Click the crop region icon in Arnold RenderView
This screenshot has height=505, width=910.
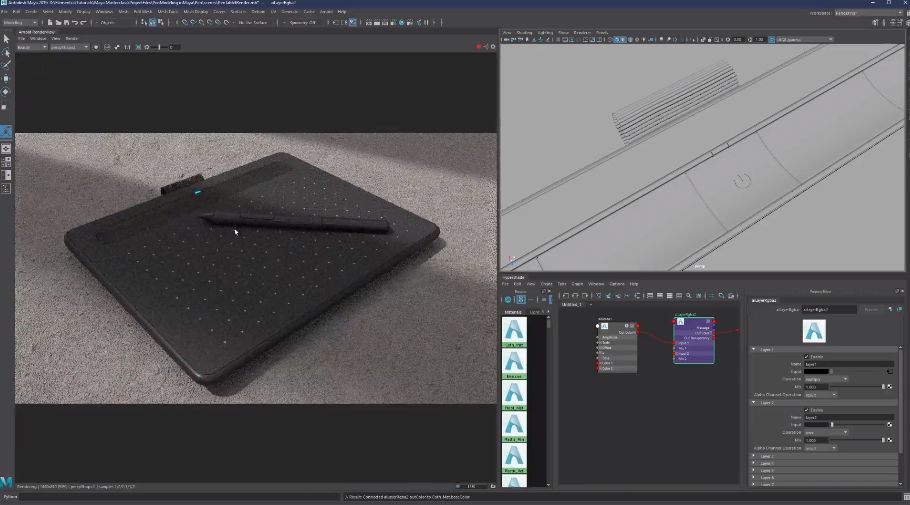(x=138, y=47)
